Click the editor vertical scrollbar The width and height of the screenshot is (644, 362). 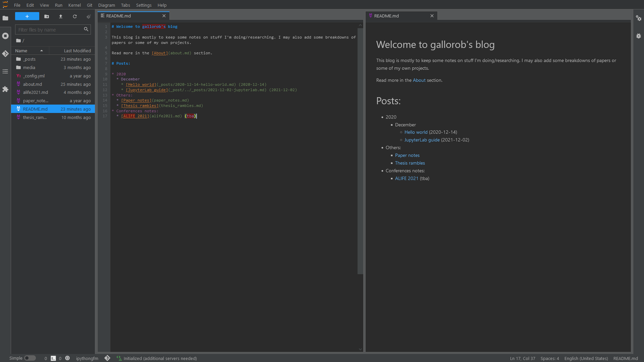(x=360, y=151)
